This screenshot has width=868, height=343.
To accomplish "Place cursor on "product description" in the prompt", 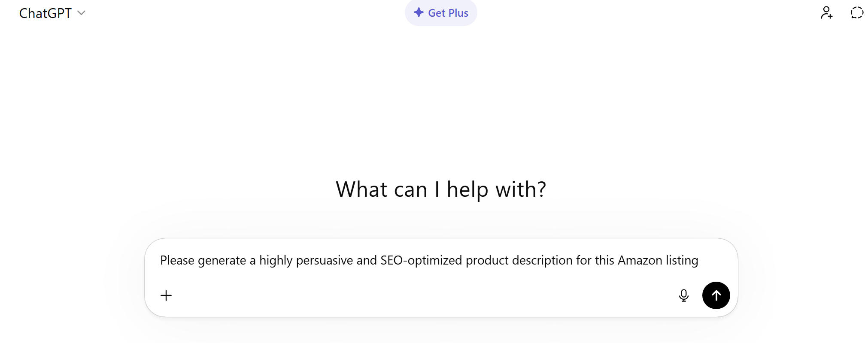I will click(519, 260).
